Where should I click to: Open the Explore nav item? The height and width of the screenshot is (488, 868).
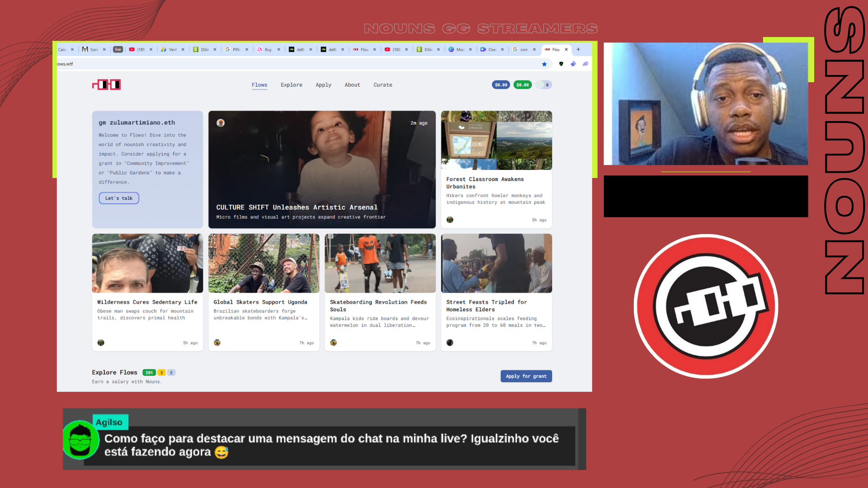click(x=292, y=85)
